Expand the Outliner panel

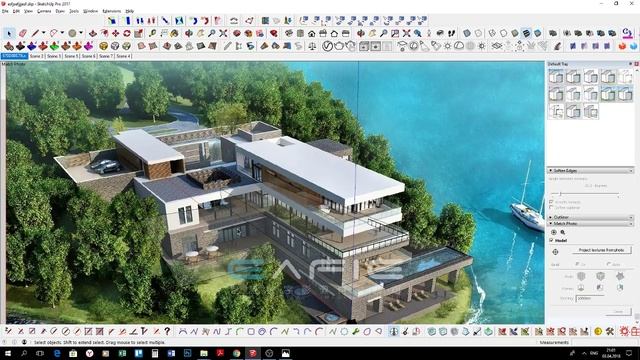pyautogui.click(x=550, y=217)
